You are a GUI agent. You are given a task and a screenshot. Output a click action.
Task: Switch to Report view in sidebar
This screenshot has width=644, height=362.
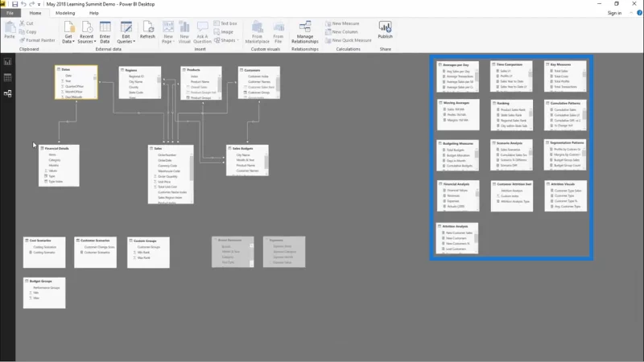(x=7, y=62)
